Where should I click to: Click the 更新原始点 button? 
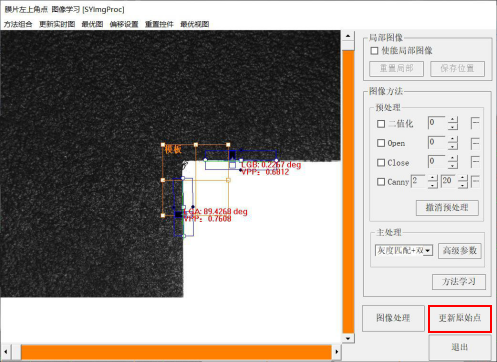(460, 318)
